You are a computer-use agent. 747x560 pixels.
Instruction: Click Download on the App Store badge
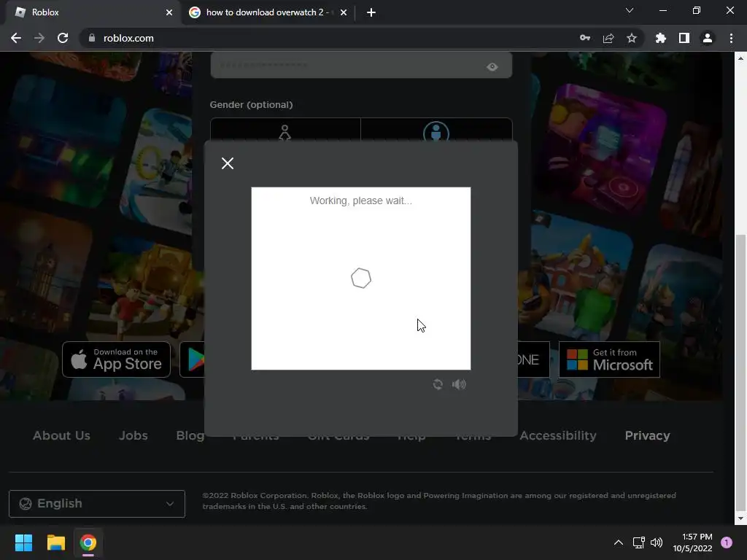tap(116, 359)
